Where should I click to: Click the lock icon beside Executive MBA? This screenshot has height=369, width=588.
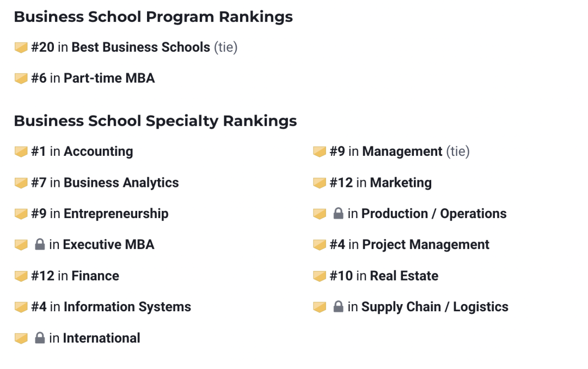pos(39,245)
